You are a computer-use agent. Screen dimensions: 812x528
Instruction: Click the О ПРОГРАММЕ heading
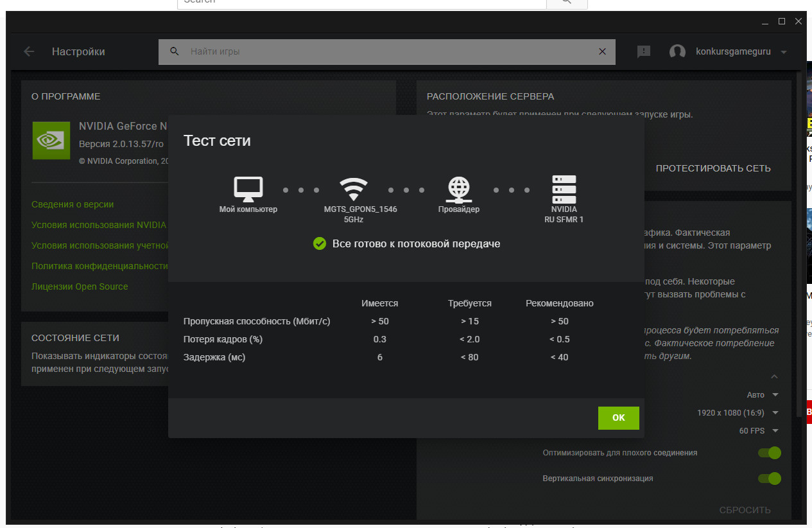point(66,96)
